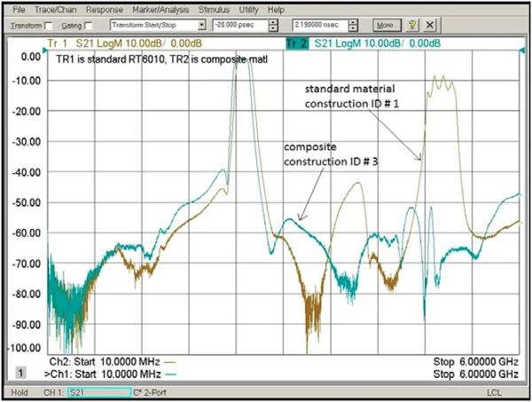Click the More... button
Viewport: 532px width, 402px height.
click(x=387, y=25)
